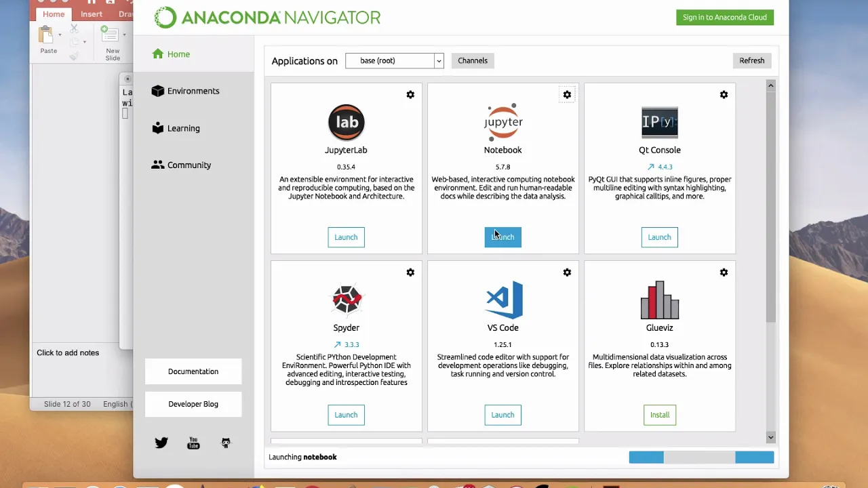Image resolution: width=868 pixels, height=488 pixels.
Task: Switch to PowerPoint Insert ribbon tab
Action: 92,14
